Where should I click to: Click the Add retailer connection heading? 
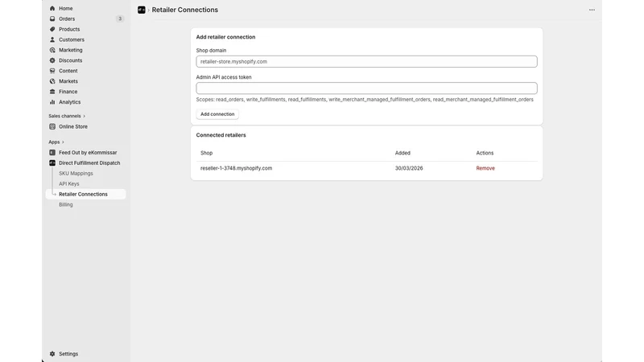pyautogui.click(x=225, y=37)
